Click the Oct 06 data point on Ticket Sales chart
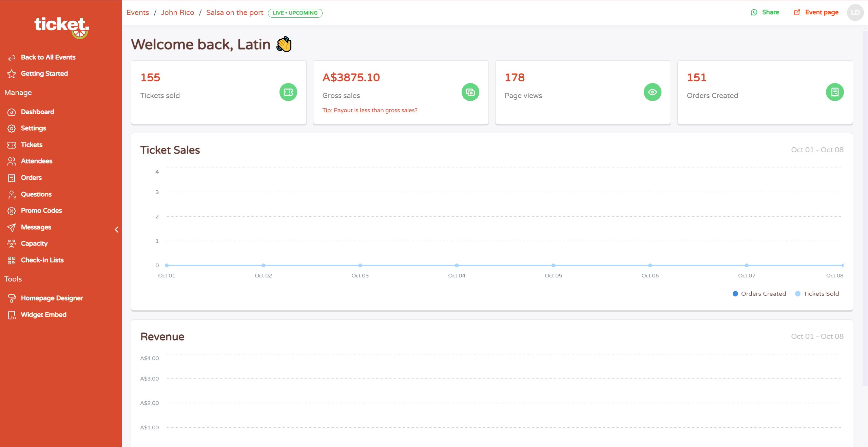 coord(650,265)
